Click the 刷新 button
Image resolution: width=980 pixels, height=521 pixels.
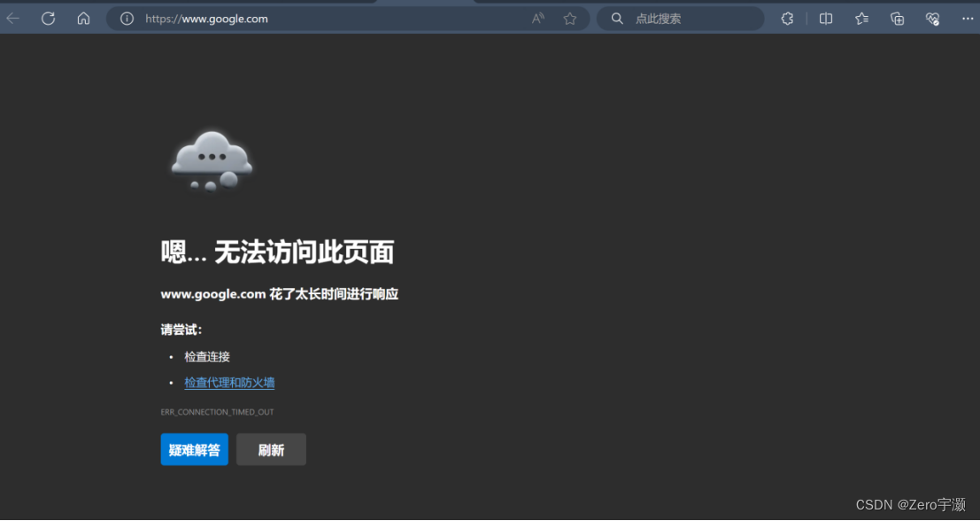pyautogui.click(x=271, y=450)
